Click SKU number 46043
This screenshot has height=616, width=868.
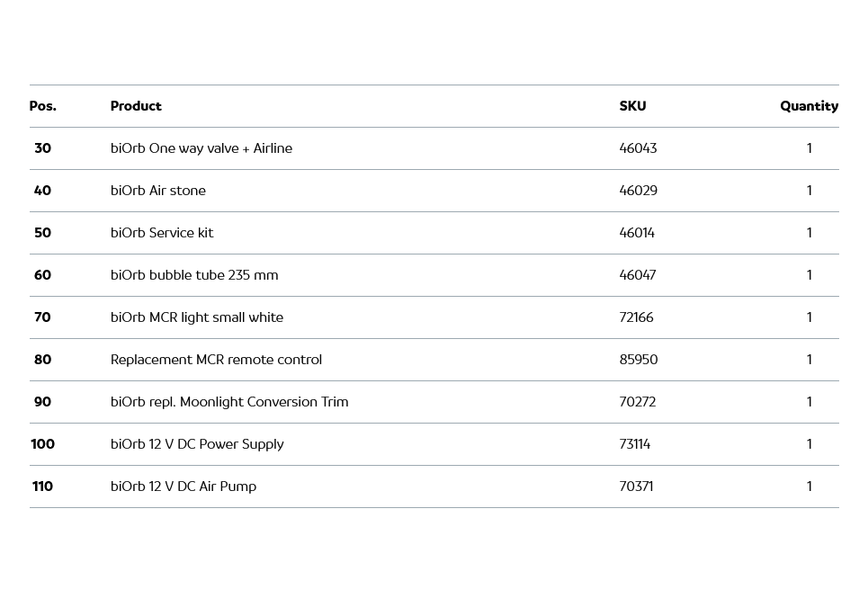coord(638,148)
